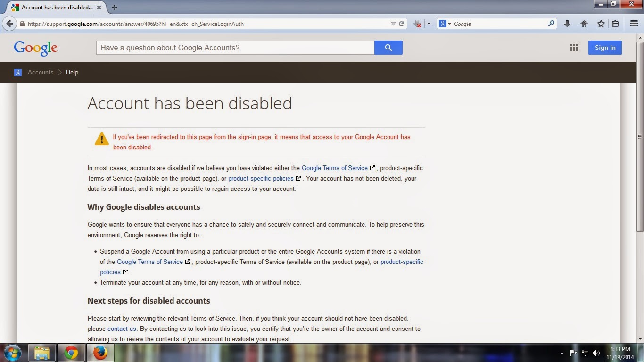Open a new tab with plus button

click(x=114, y=8)
